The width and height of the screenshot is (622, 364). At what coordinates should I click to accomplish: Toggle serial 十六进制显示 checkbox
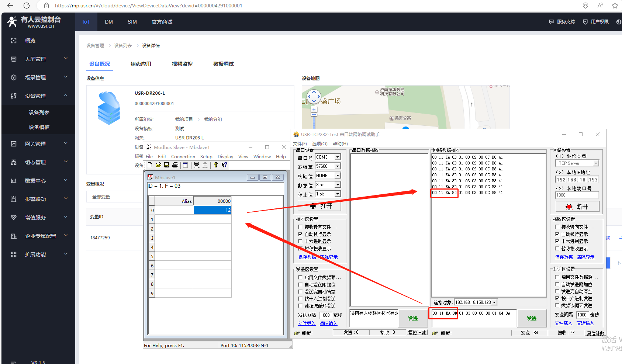pyautogui.click(x=300, y=241)
